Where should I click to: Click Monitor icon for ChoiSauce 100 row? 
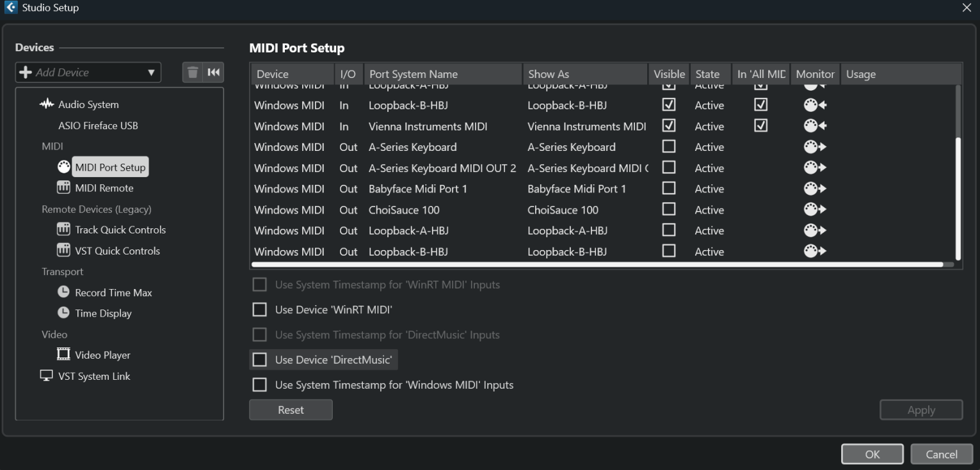coord(815,210)
